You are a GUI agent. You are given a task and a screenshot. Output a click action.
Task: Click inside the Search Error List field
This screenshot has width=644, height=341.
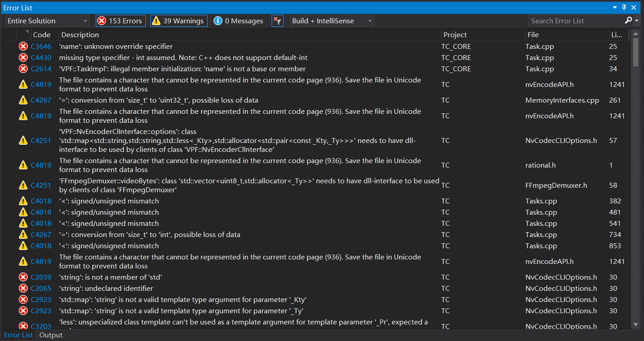click(573, 21)
